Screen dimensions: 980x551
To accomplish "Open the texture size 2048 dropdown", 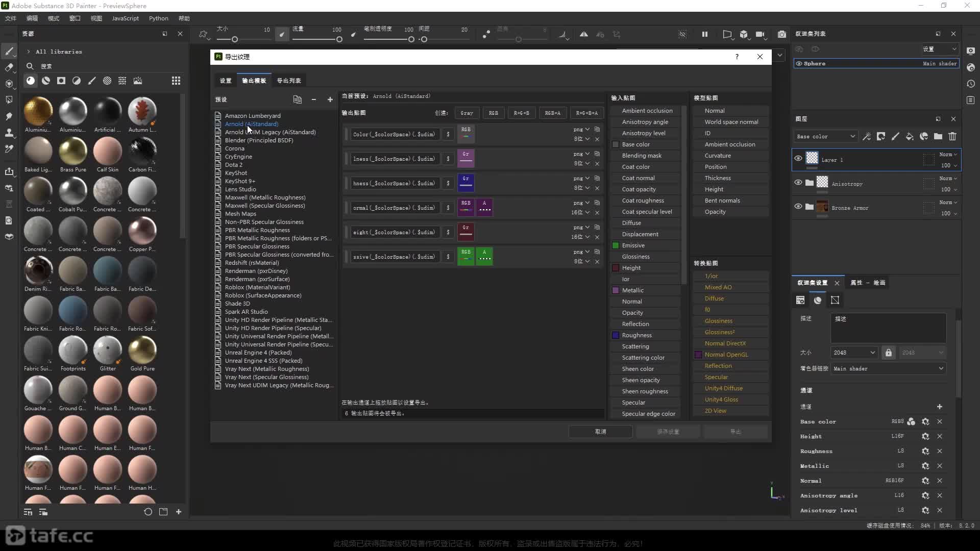I will pos(854,353).
